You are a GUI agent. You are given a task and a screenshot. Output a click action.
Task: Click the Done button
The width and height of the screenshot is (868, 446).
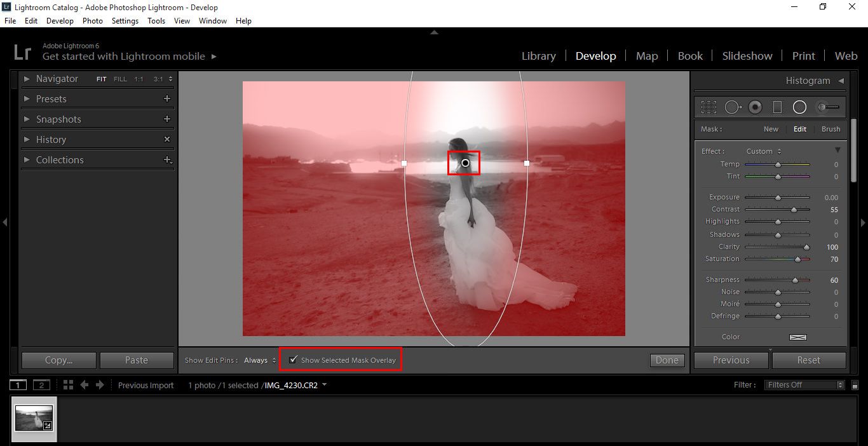pos(667,360)
